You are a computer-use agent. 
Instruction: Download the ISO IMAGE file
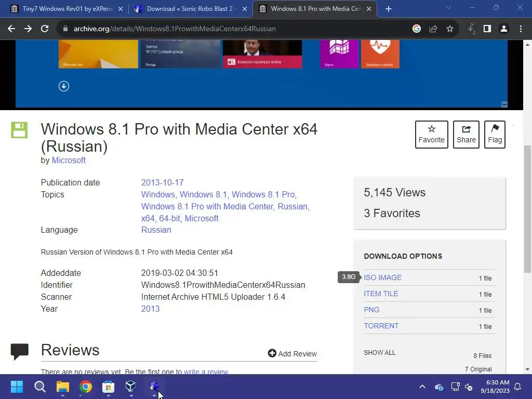[x=383, y=277]
